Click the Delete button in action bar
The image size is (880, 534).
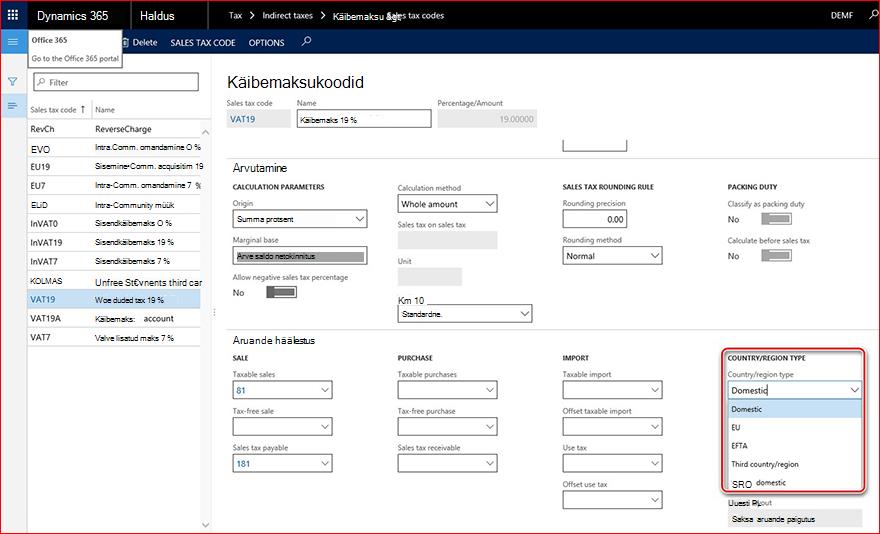[140, 42]
